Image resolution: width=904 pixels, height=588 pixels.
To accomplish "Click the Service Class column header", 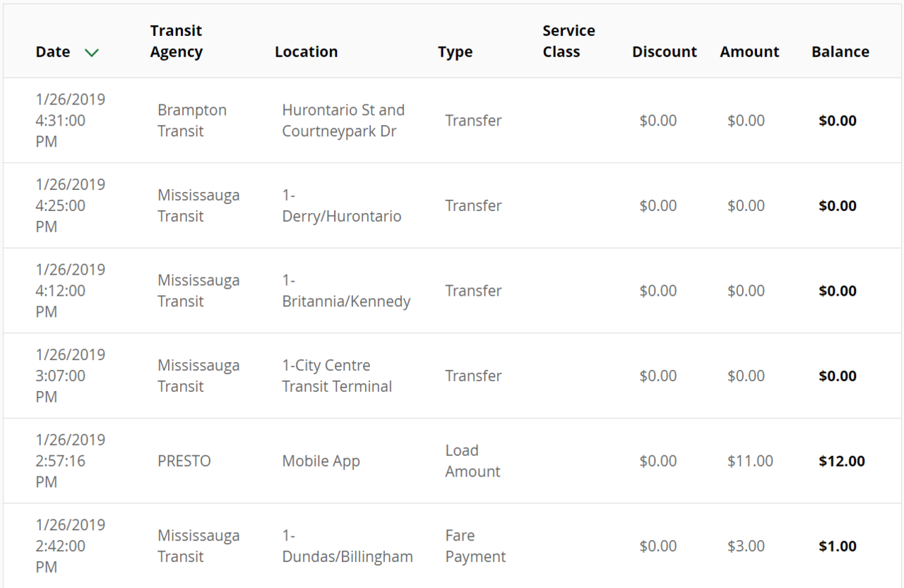I will click(568, 42).
